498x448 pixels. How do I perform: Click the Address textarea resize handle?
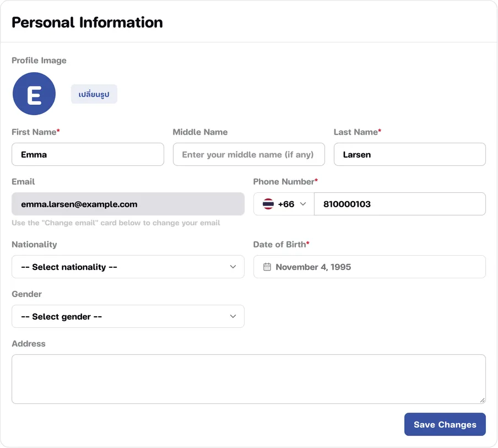[x=483, y=401]
